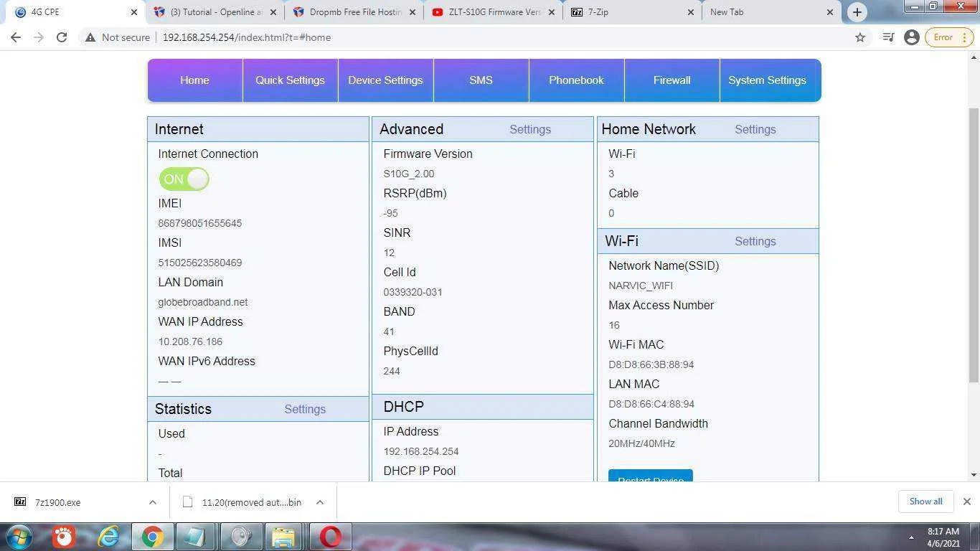Expand options for 11.20 bin download

tap(320, 502)
